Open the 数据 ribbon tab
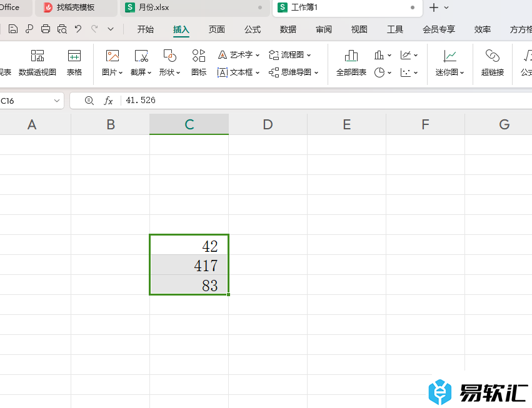The height and width of the screenshot is (408, 532). [288, 29]
